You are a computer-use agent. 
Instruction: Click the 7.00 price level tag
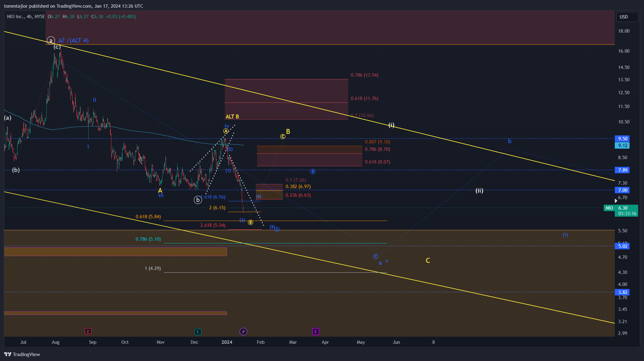click(x=622, y=190)
